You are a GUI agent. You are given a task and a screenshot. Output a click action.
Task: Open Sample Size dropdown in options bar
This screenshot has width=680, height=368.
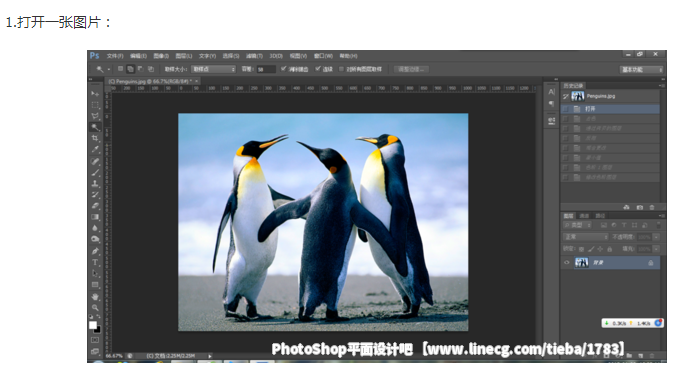(214, 69)
